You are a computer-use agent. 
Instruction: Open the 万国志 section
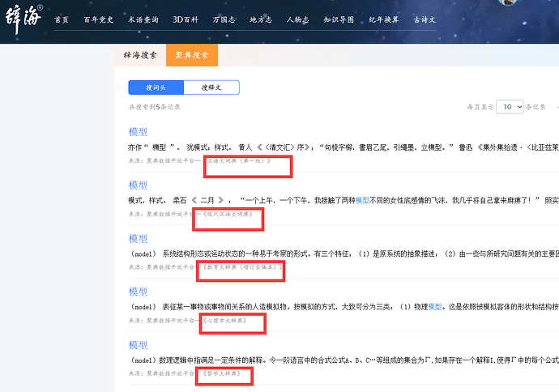tap(224, 18)
